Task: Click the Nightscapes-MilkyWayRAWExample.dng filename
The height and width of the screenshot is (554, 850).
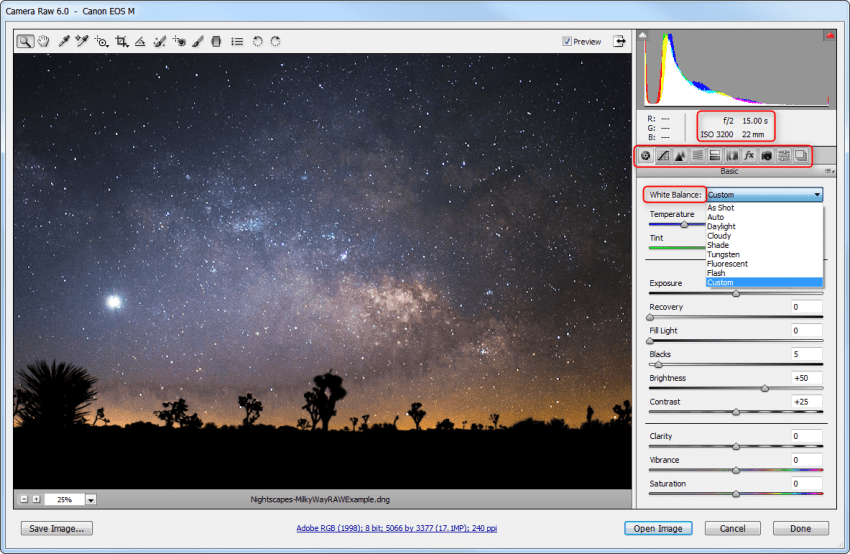Action: pyautogui.click(x=320, y=499)
